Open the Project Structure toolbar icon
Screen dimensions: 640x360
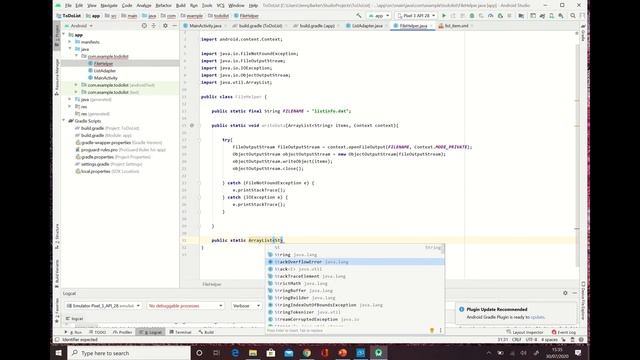click(x=521, y=16)
